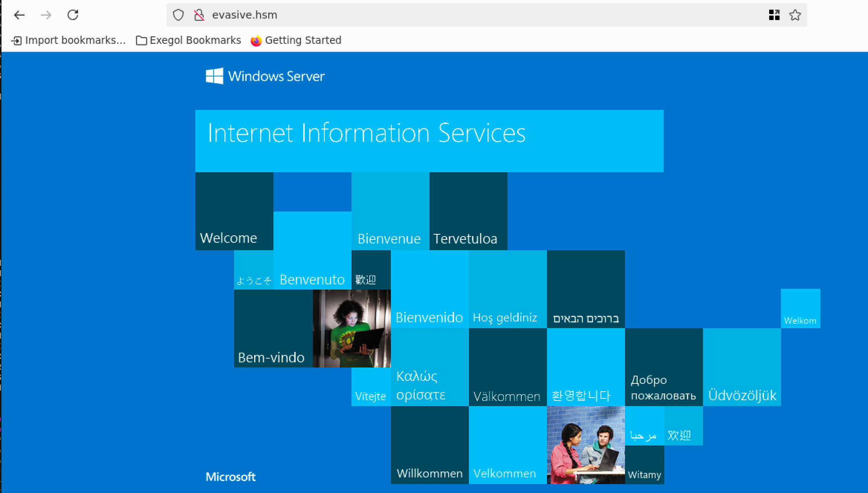This screenshot has width=868, height=493.
Task: Click the two people photo tile
Action: (586, 445)
